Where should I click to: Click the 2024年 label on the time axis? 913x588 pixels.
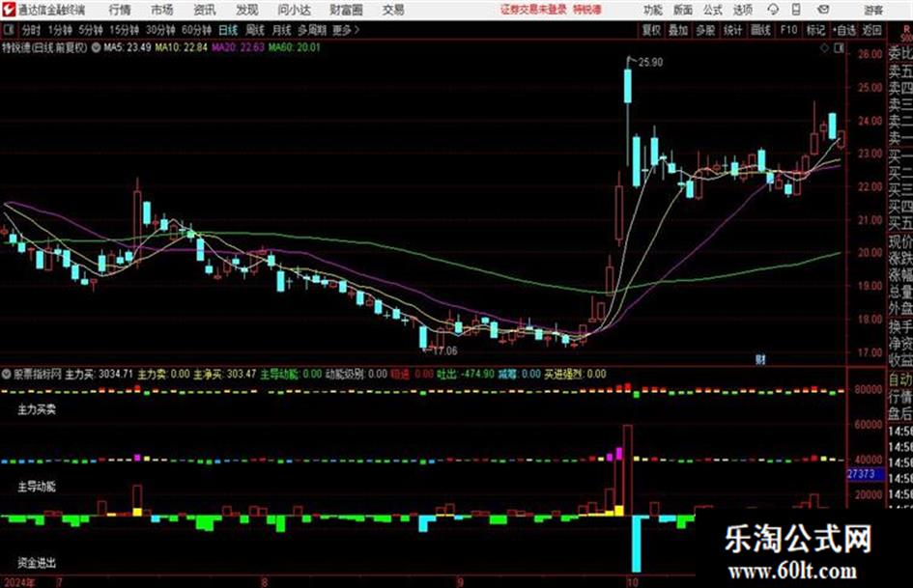(18, 581)
